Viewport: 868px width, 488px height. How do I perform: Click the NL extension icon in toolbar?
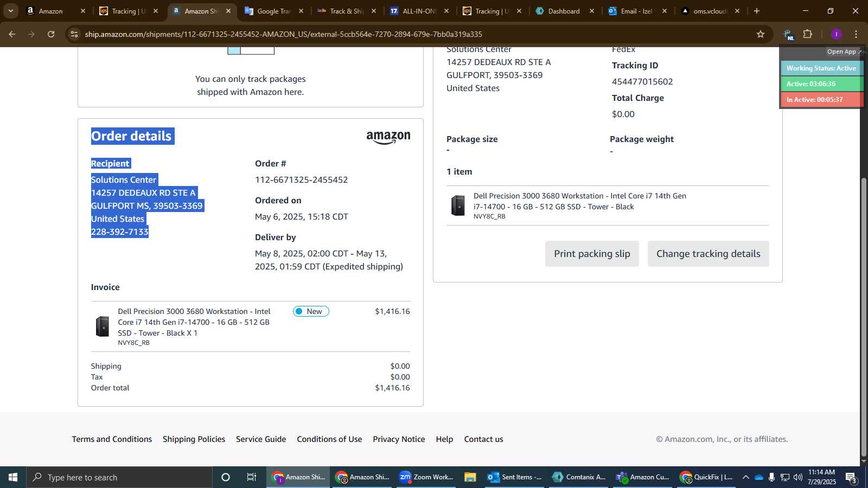point(788,35)
